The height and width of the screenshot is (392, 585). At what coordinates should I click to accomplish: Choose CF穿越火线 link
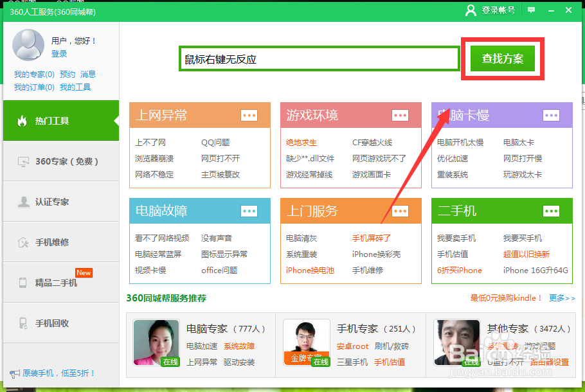(x=372, y=143)
